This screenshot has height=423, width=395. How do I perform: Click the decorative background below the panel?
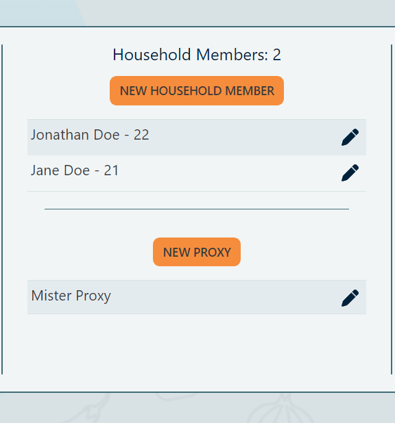point(197,408)
